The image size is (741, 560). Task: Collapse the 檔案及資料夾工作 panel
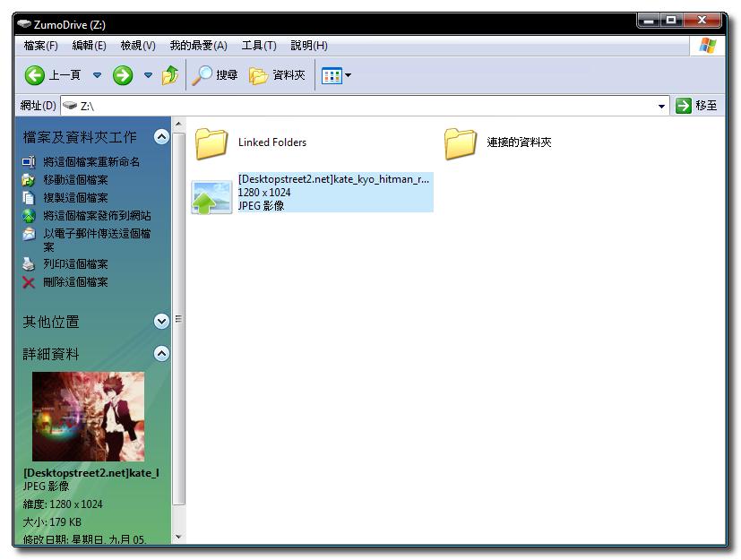(161, 137)
